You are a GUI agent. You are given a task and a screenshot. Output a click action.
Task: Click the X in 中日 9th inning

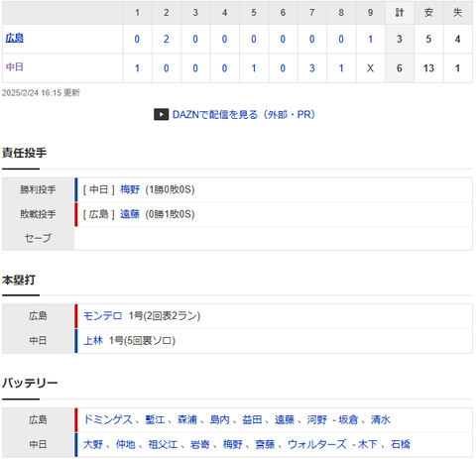tap(370, 68)
